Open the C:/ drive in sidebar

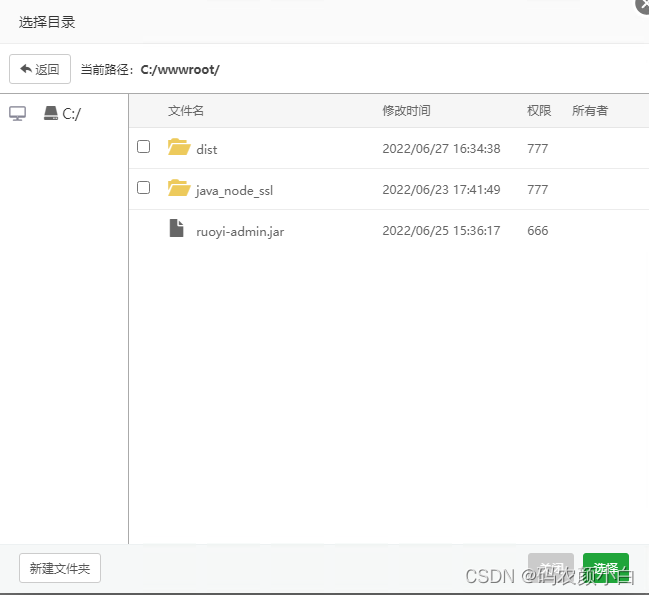[62, 113]
